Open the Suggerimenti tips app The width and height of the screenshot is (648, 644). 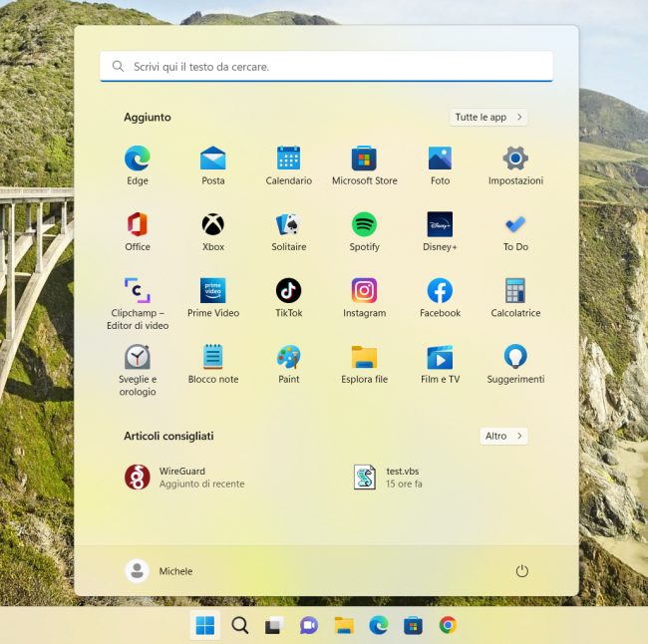pyautogui.click(x=515, y=364)
